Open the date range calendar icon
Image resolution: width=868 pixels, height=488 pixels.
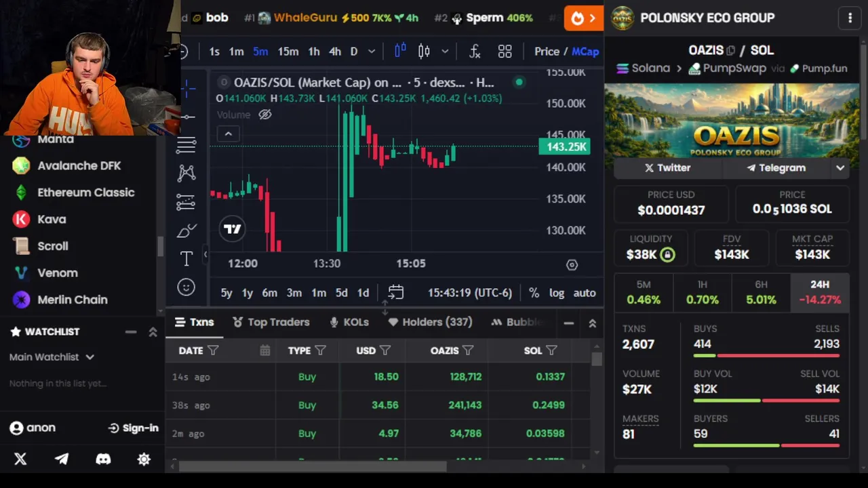(x=395, y=293)
